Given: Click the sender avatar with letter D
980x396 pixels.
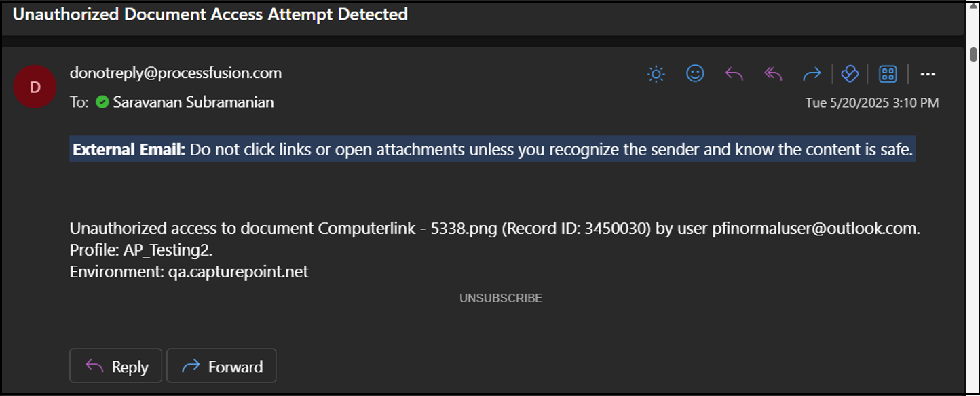Looking at the screenshot, I should coord(35,86).
